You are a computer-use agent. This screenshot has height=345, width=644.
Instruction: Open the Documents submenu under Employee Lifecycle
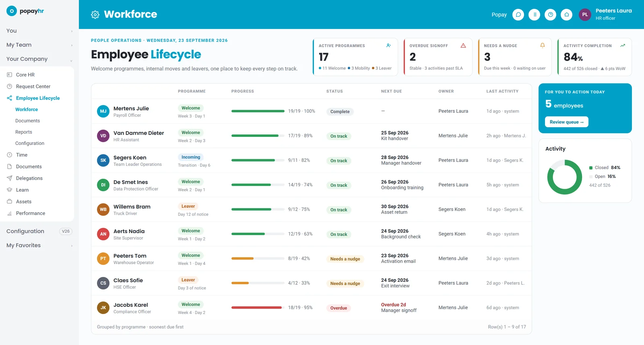click(27, 121)
